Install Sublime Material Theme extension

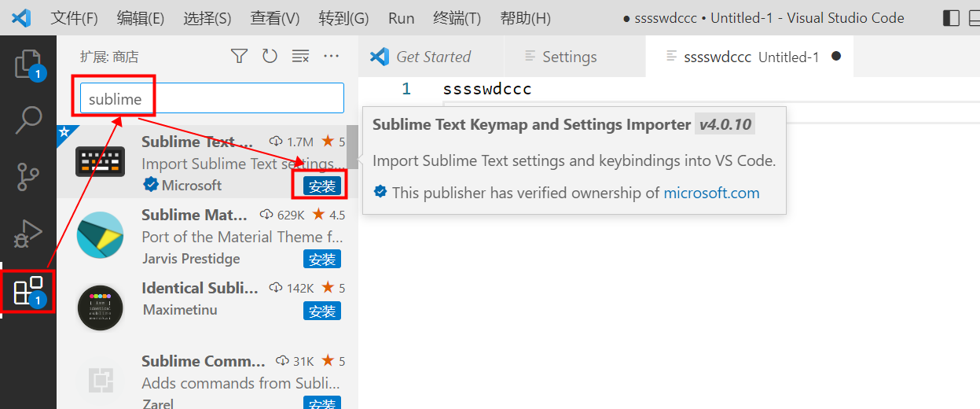click(322, 259)
